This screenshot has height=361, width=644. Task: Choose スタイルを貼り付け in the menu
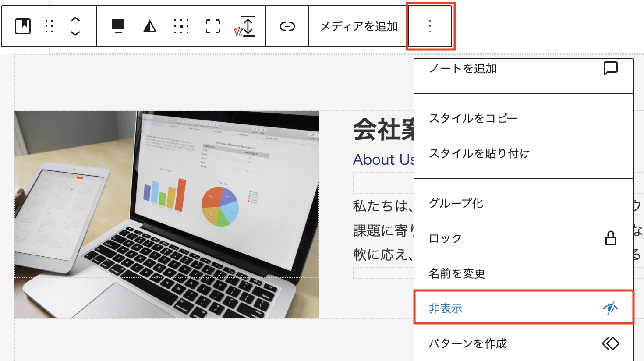[479, 153]
